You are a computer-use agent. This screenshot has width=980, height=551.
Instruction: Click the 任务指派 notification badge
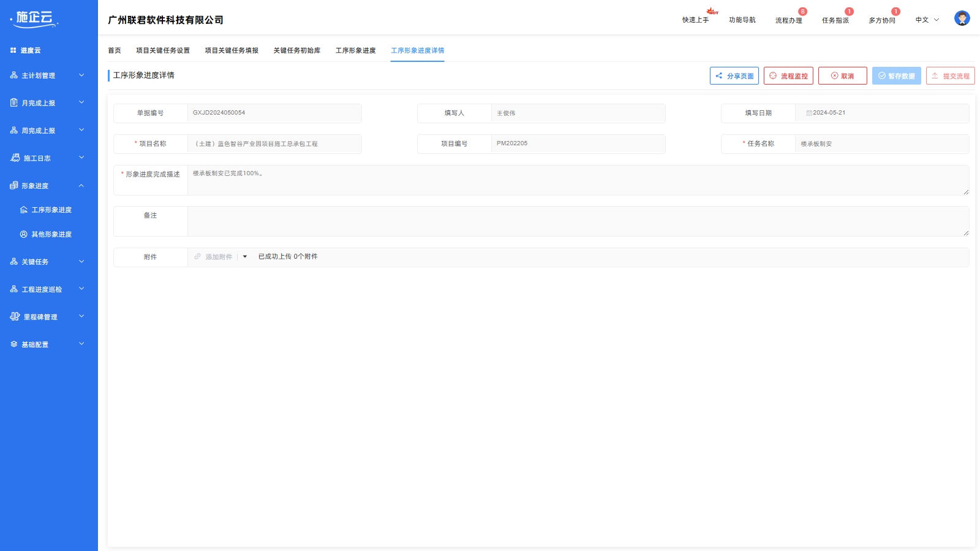click(x=849, y=12)
